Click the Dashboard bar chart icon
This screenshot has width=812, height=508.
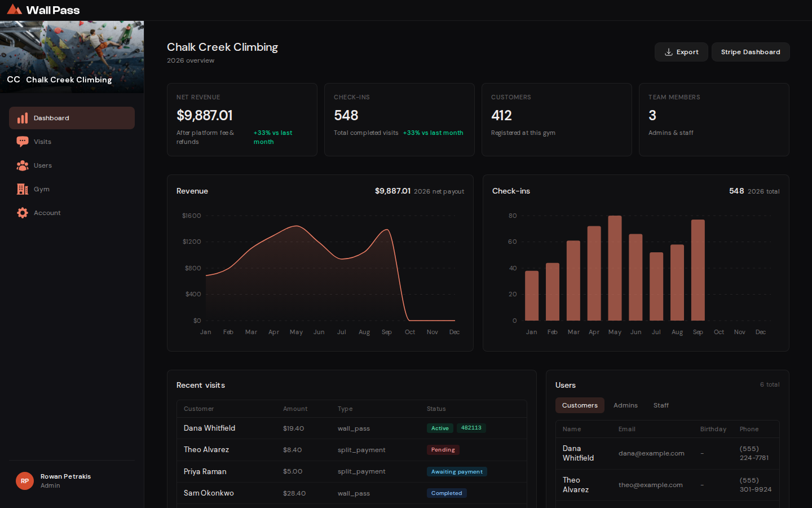[x=23, y=118]
